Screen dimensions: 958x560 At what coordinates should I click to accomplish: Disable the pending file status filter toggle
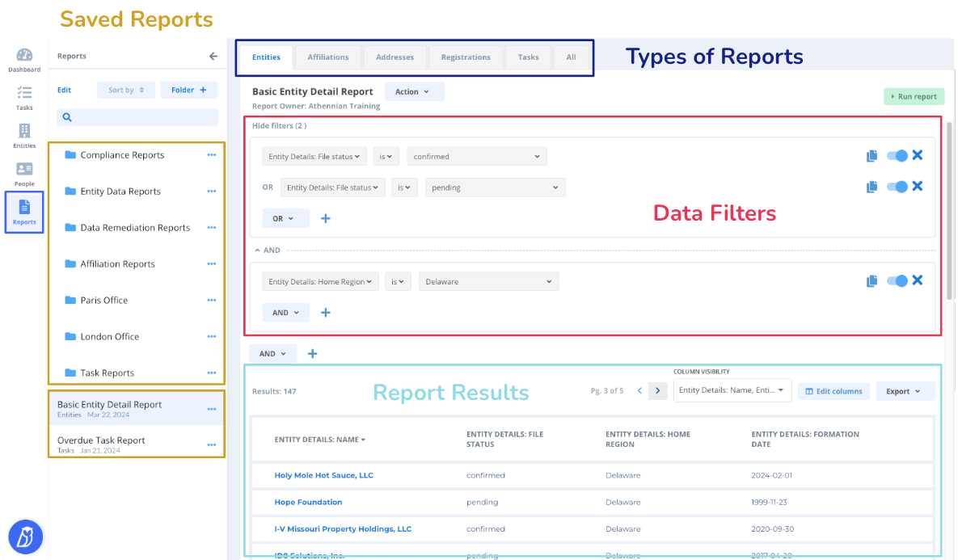[898, 186]
